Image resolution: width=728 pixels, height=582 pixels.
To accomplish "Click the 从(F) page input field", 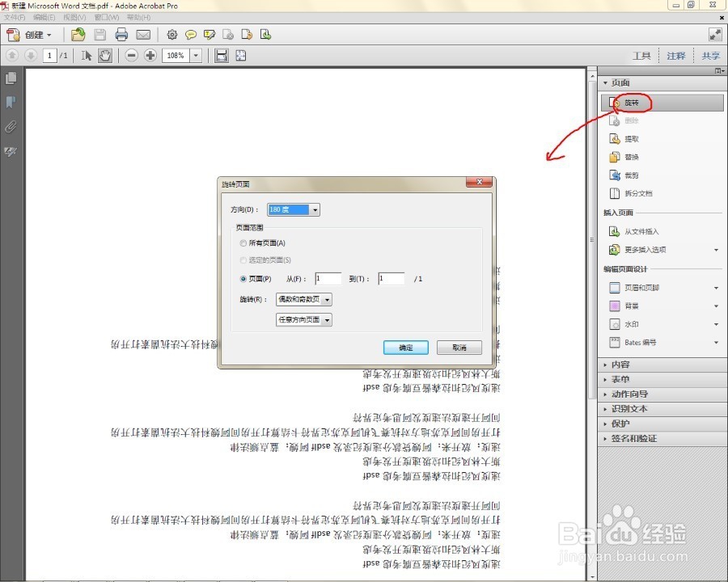I will (x=328, y=278).
